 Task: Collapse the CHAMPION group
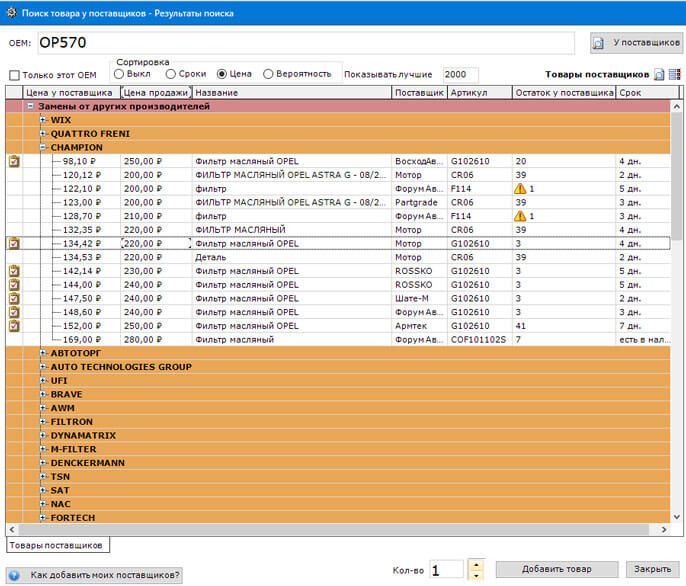[43, 147]
